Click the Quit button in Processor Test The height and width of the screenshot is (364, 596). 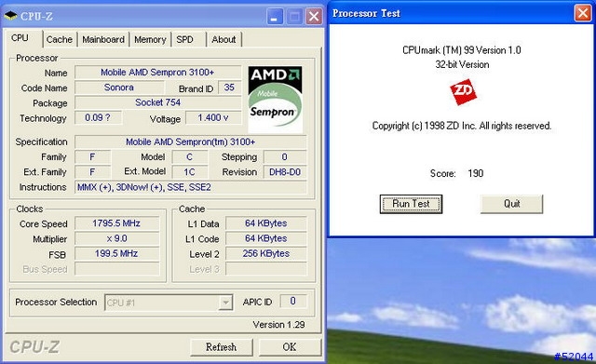tap(511, 204)
